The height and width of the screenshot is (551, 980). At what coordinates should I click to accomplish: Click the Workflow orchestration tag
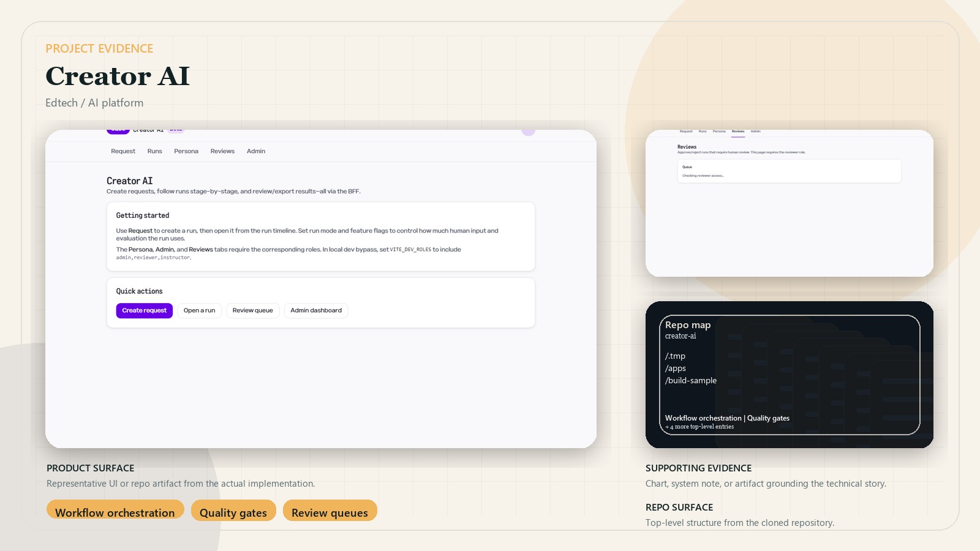coord(115,510)
